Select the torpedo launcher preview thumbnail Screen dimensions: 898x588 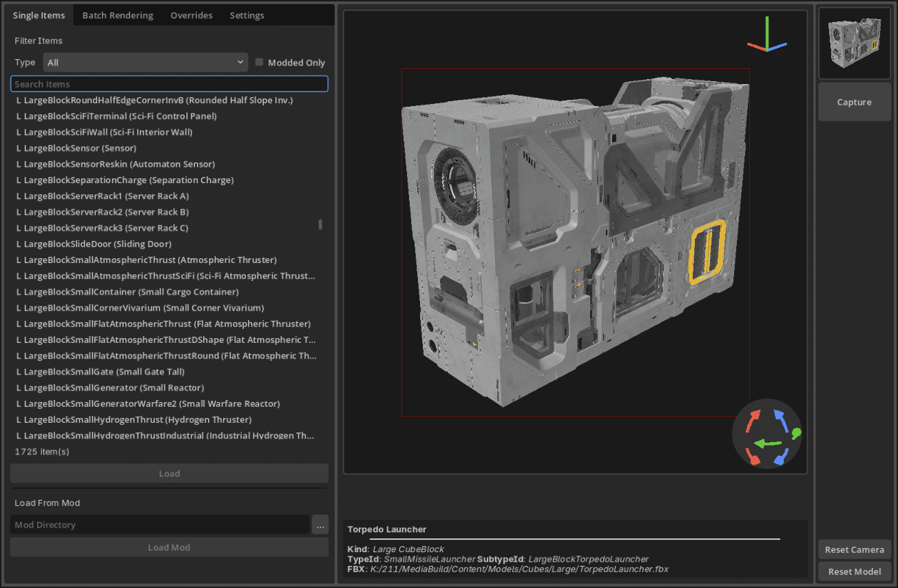coord(855,42)
